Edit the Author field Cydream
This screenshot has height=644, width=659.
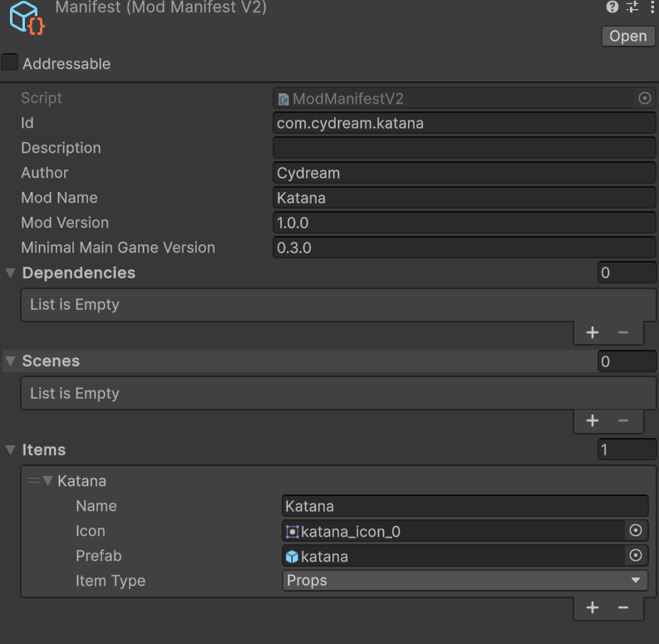click(464, 173)
